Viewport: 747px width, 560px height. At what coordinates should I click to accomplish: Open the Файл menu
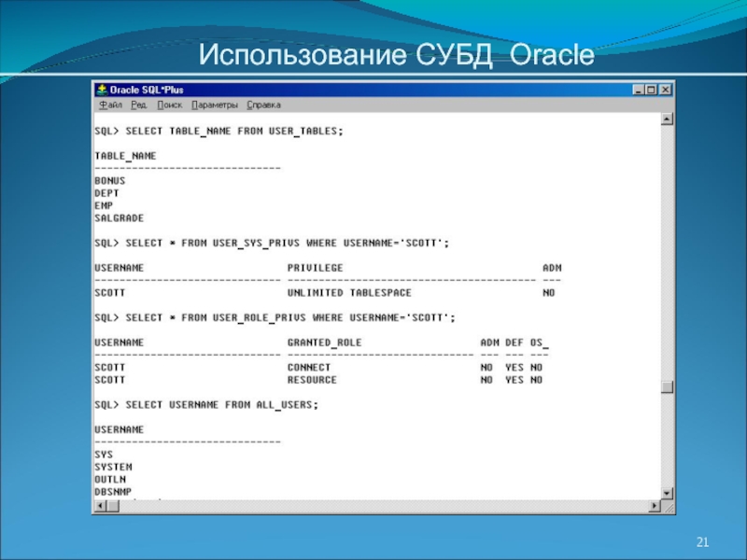[110, 105]
